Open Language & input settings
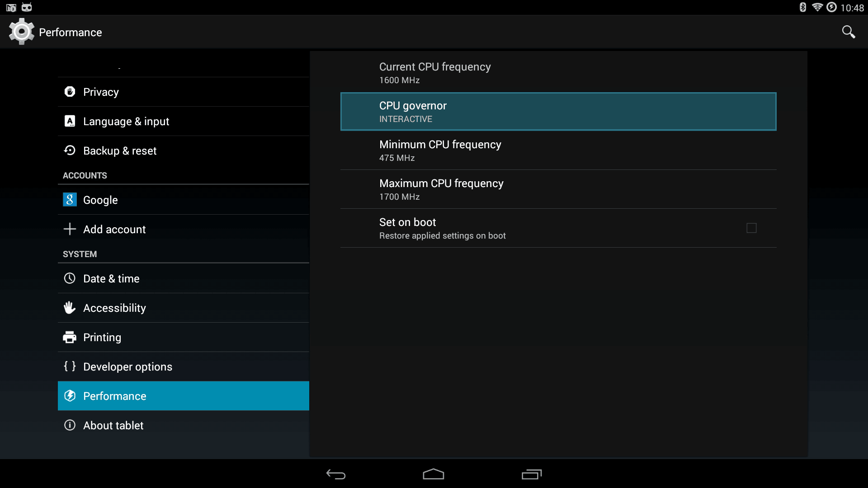 pyautogui.click(x=126, y=121)
